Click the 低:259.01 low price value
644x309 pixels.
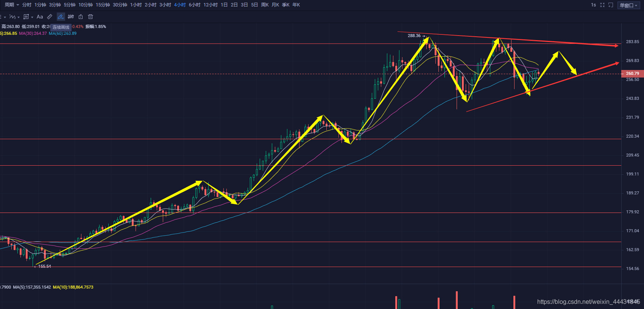point(31,26)
